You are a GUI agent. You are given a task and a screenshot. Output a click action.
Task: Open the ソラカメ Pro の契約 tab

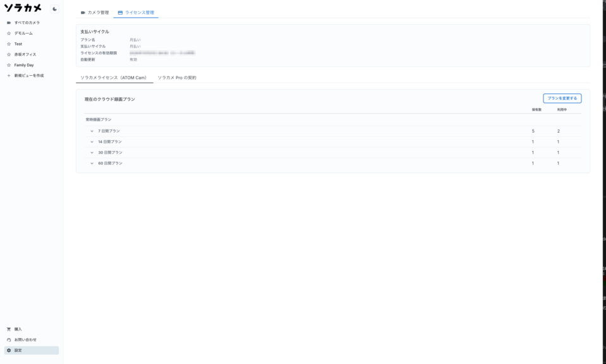(177, 78)
